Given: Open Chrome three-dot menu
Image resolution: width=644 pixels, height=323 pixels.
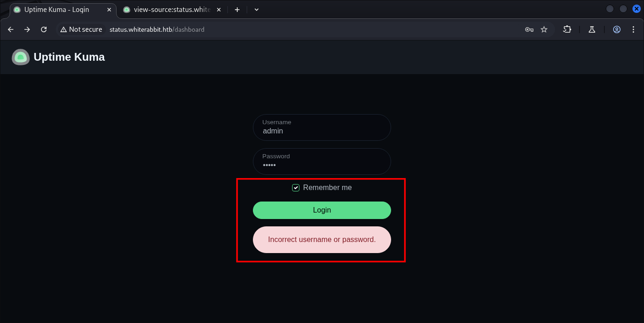Looking at the screenshot, I should coord(633,29).
